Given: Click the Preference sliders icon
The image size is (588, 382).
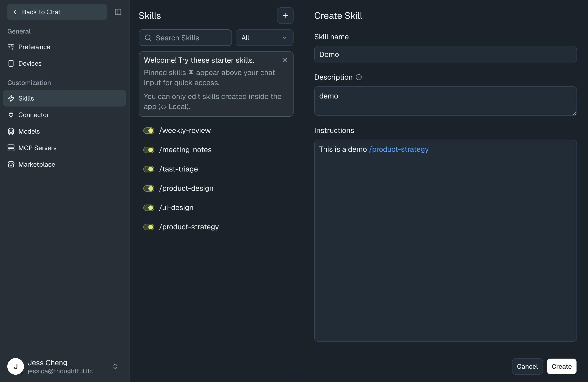Looking at the screenshot, I should [x=11, y=47].
